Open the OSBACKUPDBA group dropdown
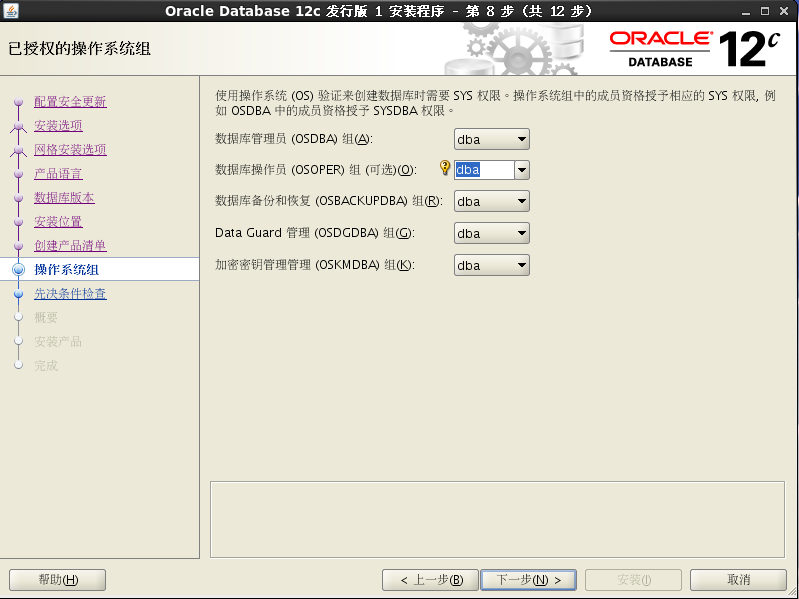Viewport: 799px width, 599px height. coord(492,201)
